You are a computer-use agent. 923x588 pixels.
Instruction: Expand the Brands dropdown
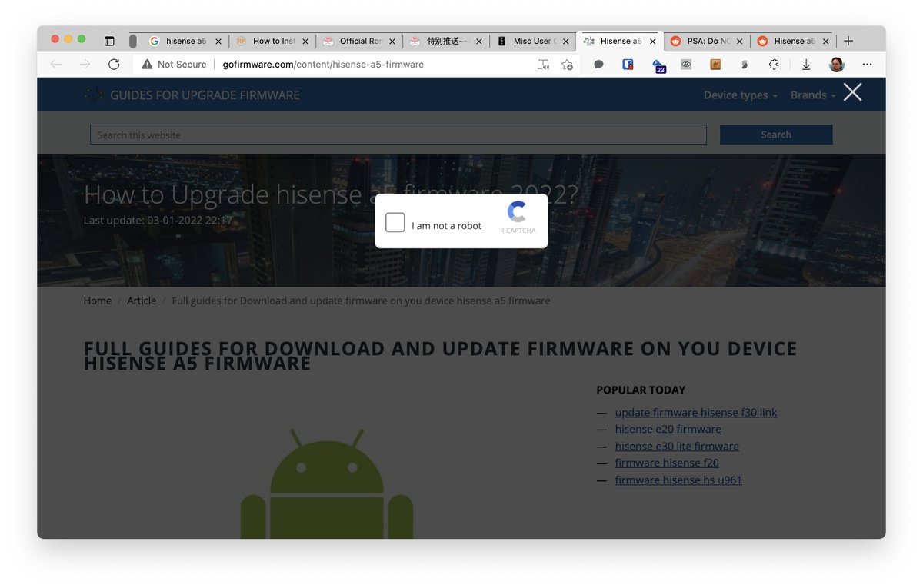pyautogui.click(x=813, y=95)
